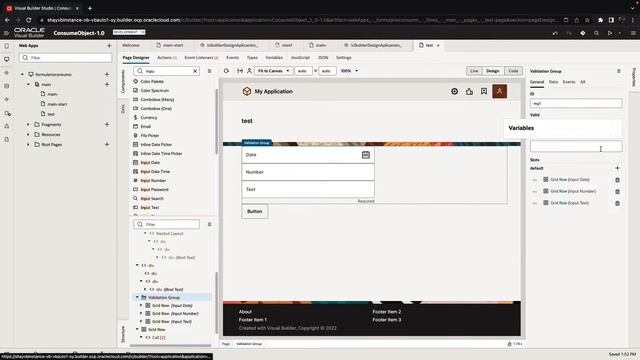Viewport: 640px width, 360px height.
Task: Open Grid Row (Input Date) slot link
Action: click(570, 180)
